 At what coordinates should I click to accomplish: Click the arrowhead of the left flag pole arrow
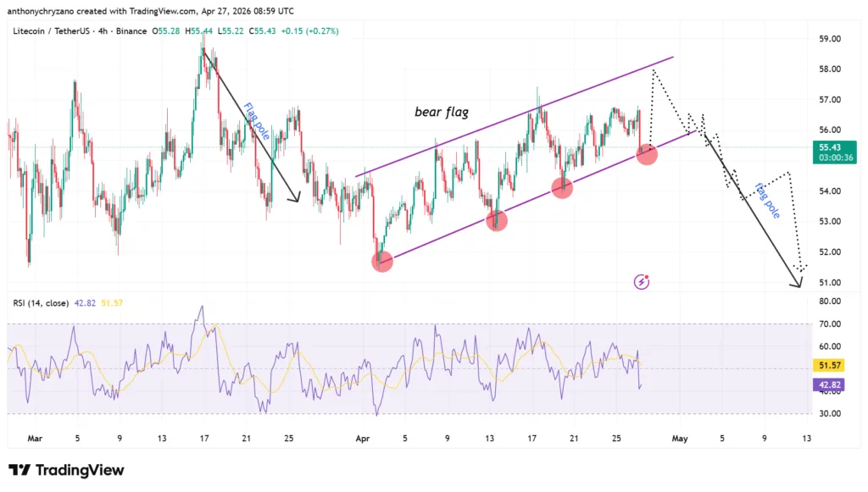(x=297, y=198)
